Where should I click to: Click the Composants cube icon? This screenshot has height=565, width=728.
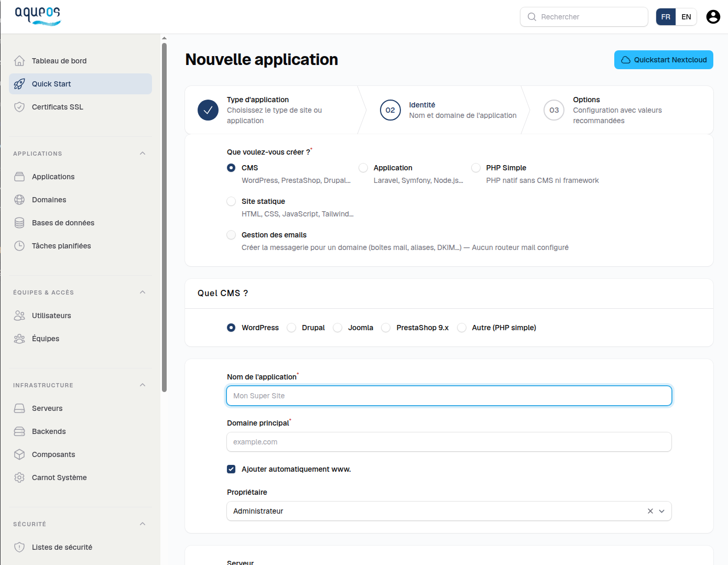pyautogui.click(x=19, y=454)
